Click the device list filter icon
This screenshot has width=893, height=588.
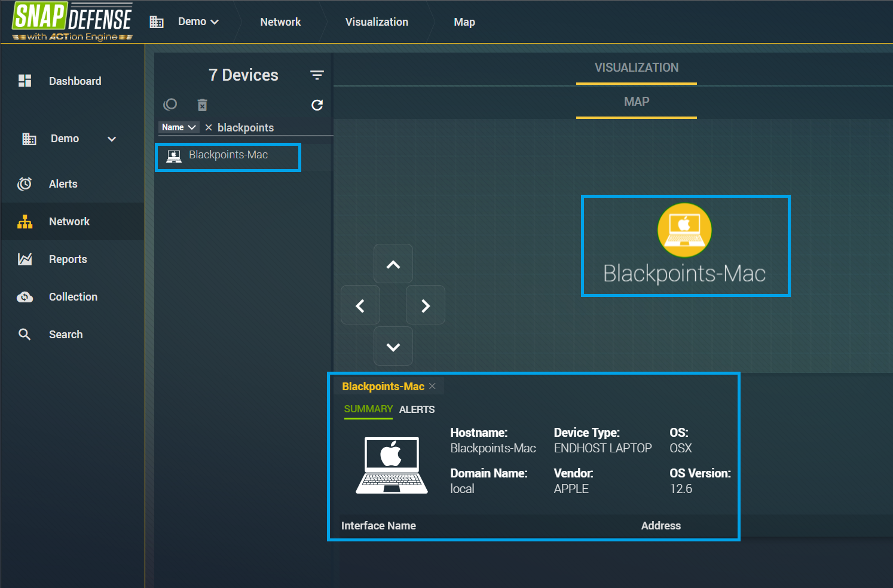click(x=317, y=75)
